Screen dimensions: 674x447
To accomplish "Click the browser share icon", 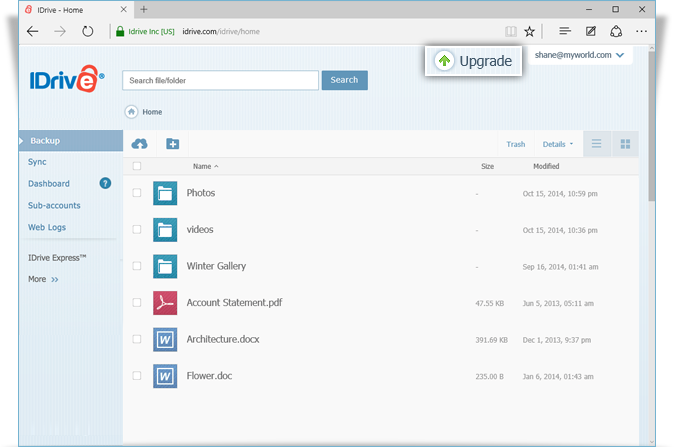I will point(616,31).
